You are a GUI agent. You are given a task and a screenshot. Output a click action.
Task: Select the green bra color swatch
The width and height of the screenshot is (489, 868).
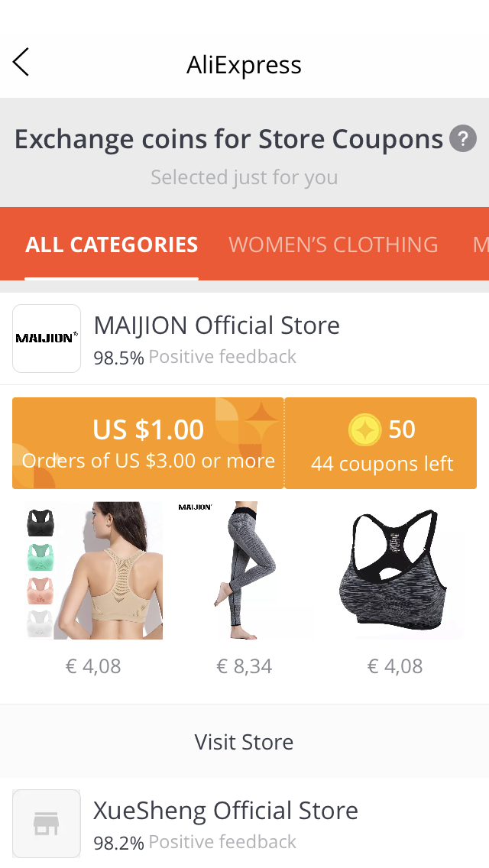pyautogui.click(x=40, y=557)
